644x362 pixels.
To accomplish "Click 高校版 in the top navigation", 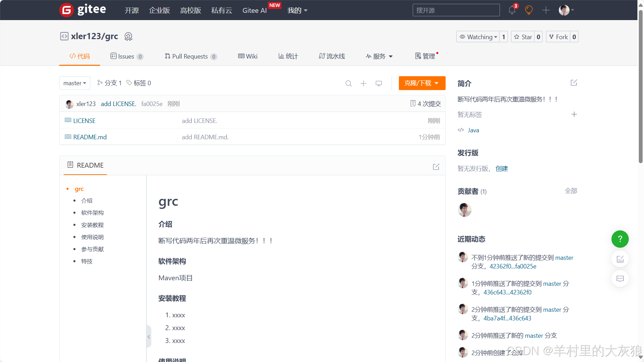I will click(190, 10).
